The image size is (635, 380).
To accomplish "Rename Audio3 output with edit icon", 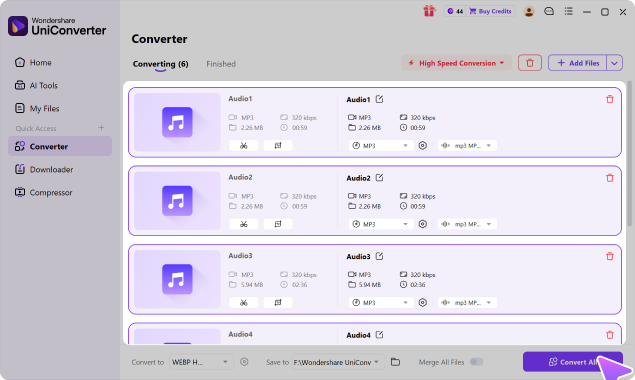I will pos(379,256).
